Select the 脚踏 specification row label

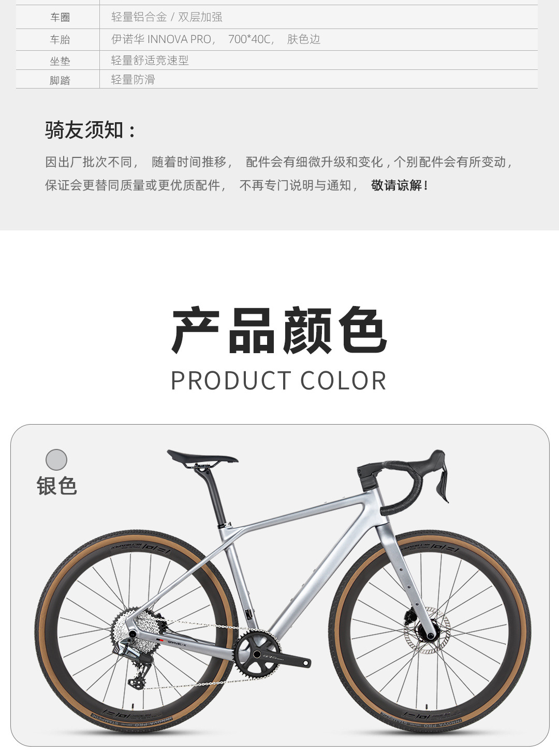pos(60,80)
